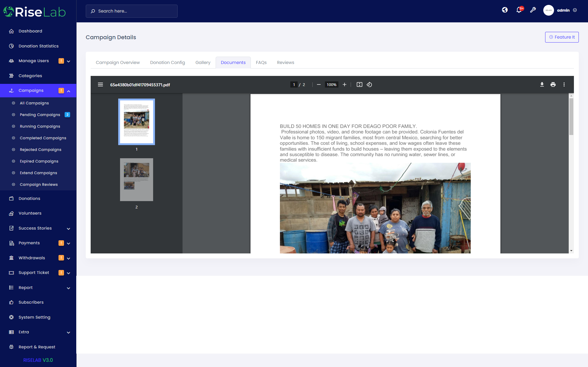
Task: Open Pending Campaigns link
Action: pyautogui.click(x=40, y=115)
